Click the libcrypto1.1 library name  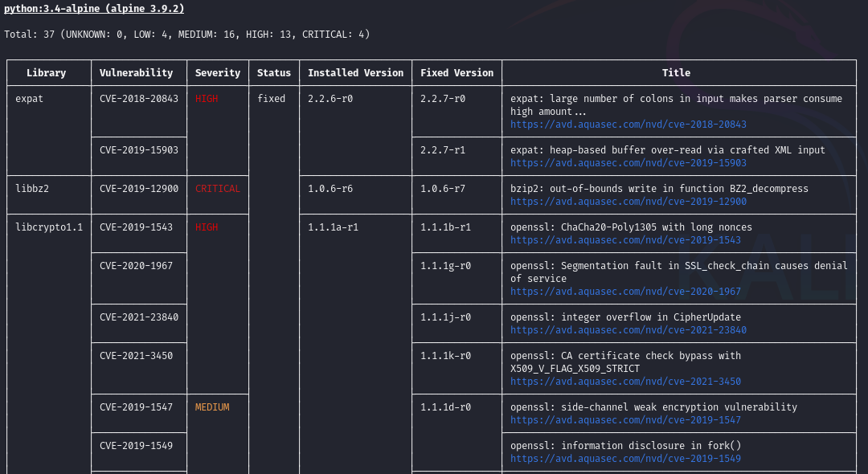(49, 227)
